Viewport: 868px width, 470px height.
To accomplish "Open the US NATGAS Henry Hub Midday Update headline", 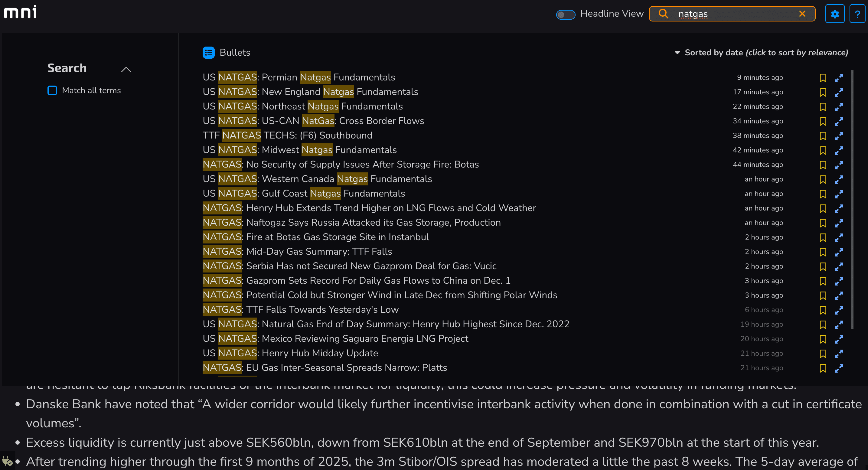I will coord(290,353).
